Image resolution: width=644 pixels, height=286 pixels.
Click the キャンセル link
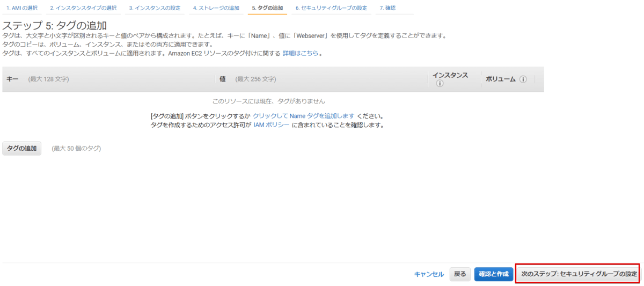[429, 274]
